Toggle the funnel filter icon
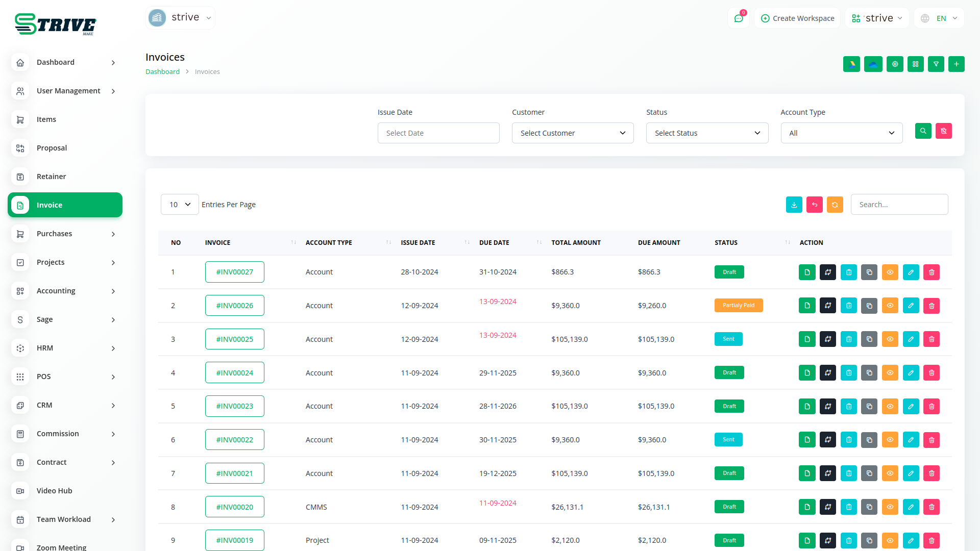The height and width of the screenshot is (551, 980). tap(936, 64)
